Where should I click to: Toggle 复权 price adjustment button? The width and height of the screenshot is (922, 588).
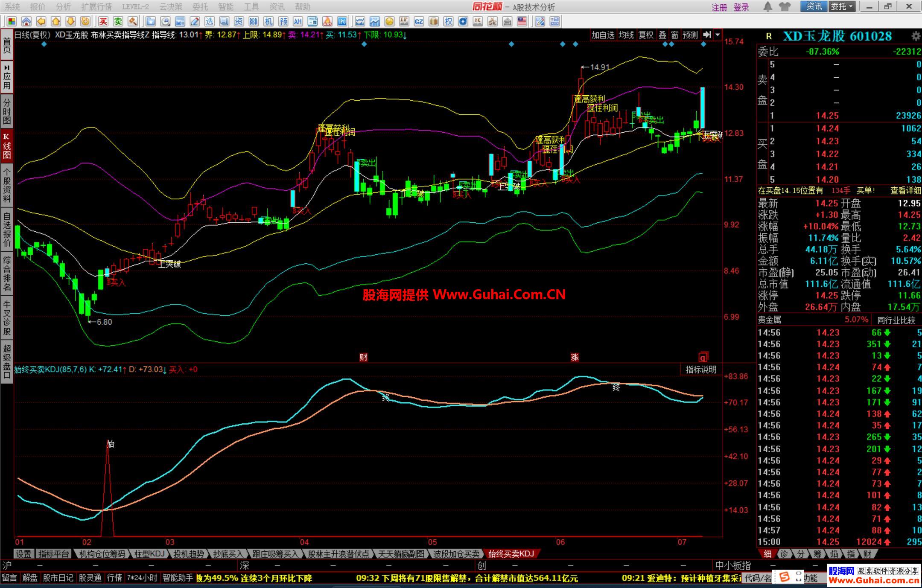point(645,35)
